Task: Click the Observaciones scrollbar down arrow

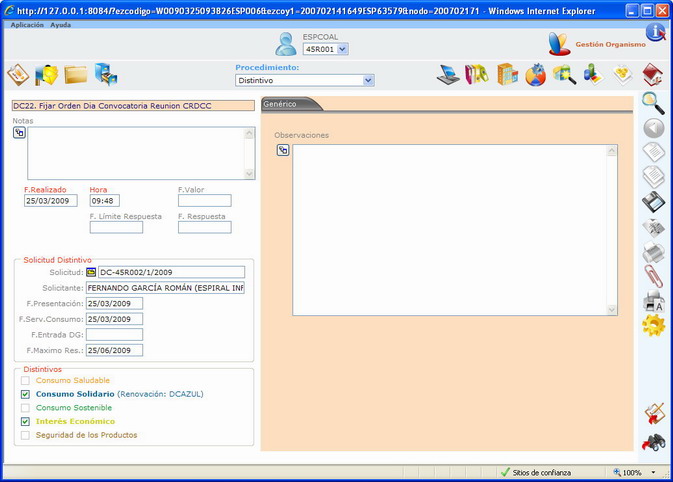Action: point(612,309)
